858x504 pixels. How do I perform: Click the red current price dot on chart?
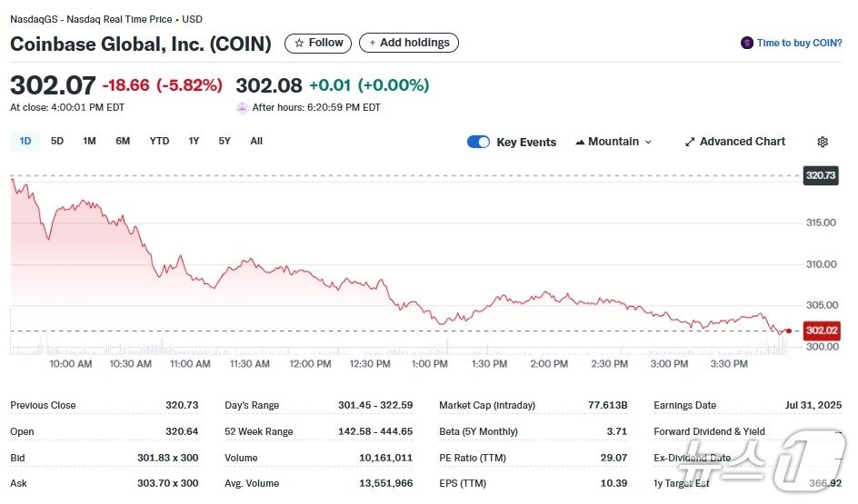[788, 331]
